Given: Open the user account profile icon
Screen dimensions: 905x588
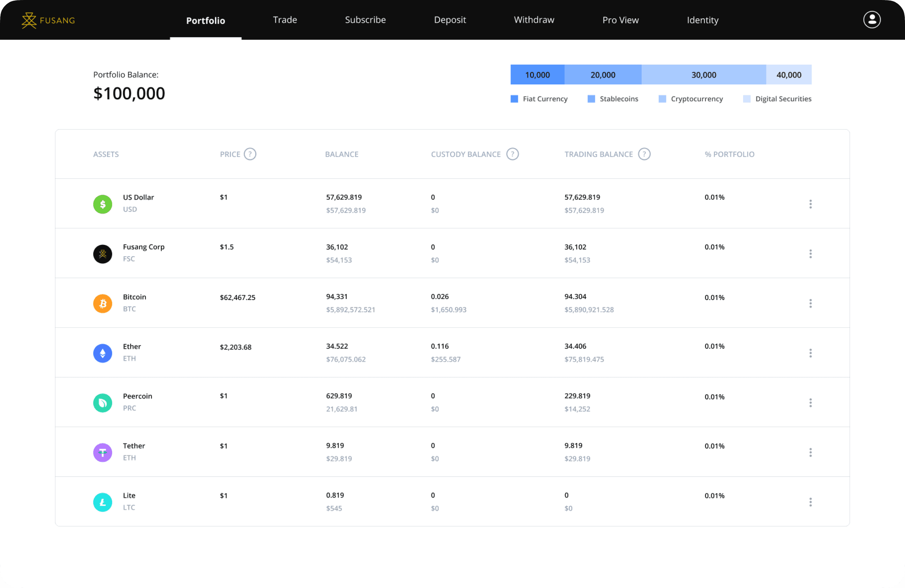Looking at the screenshot, I should click(872, 19).
